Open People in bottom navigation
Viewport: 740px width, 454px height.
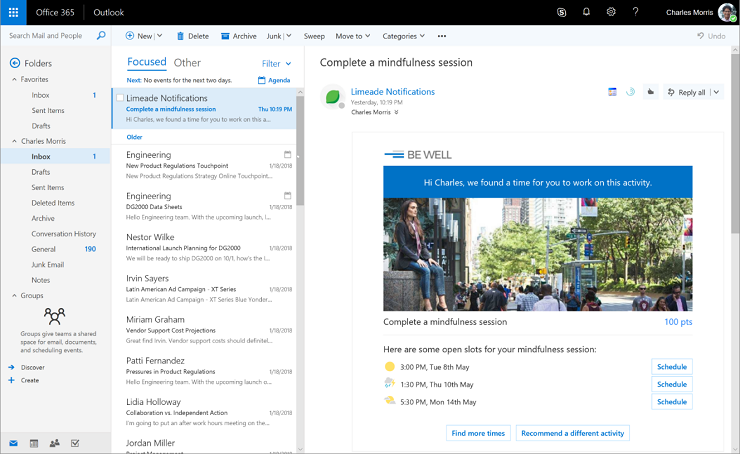click(55, 443)
